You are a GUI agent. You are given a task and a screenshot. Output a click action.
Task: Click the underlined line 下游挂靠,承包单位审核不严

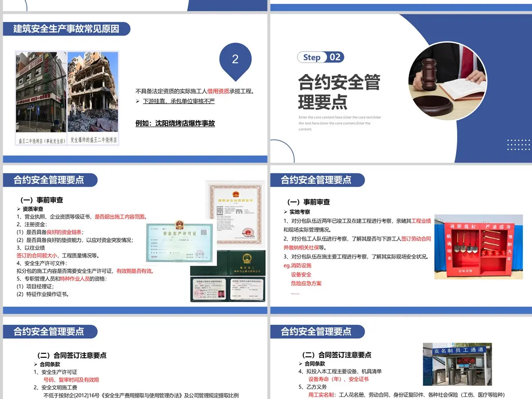(x=179, y=101)
